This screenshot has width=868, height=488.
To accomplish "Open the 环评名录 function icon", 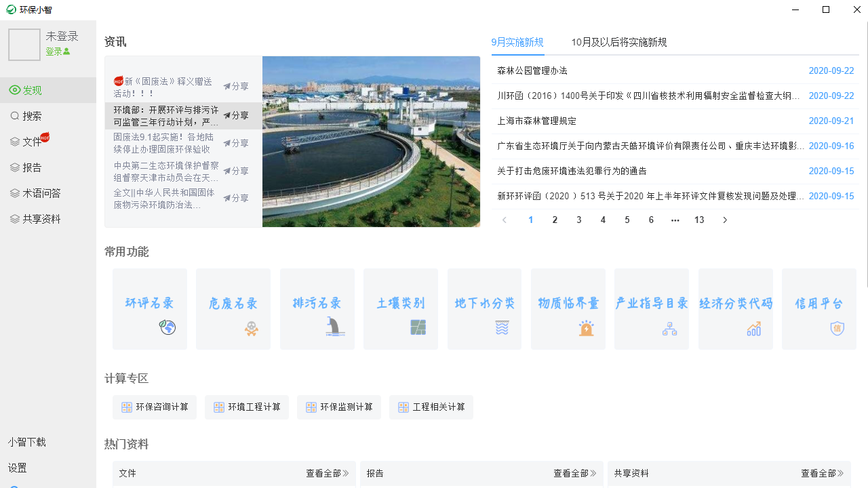I will point(149,309).
